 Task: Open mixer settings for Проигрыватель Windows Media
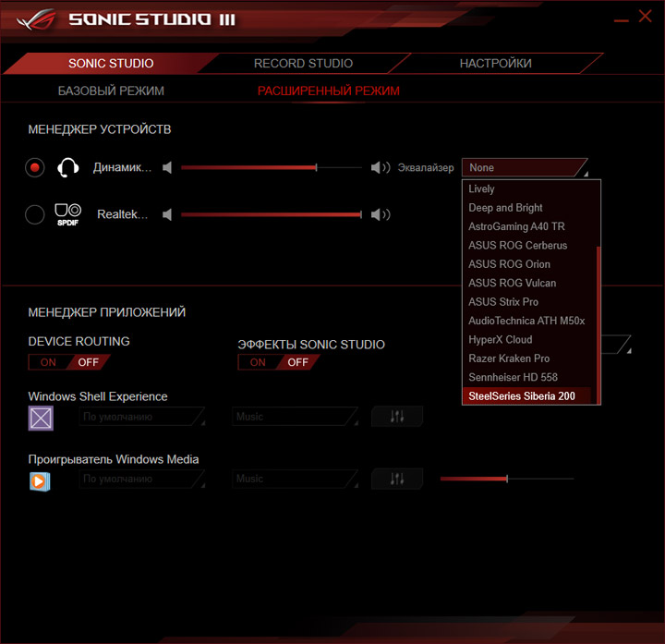(x=397, y=479)
